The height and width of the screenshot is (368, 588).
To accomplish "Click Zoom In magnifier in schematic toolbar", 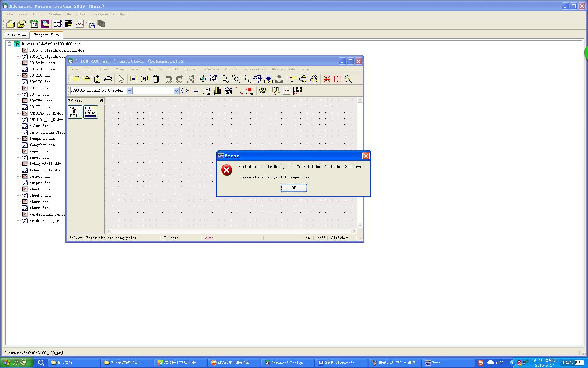I will click(225, 79).
